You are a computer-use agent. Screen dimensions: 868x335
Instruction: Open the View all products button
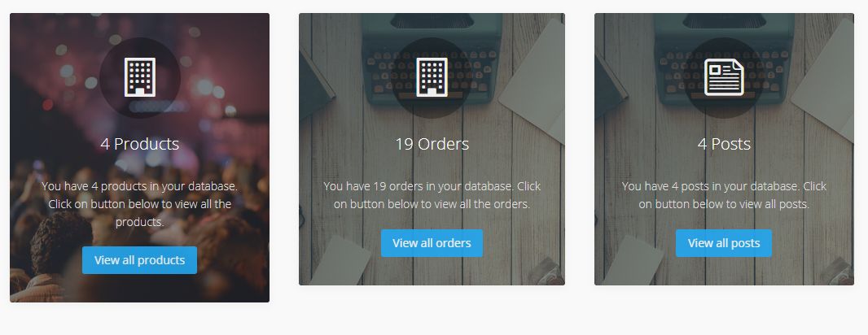tap(139, 260)
